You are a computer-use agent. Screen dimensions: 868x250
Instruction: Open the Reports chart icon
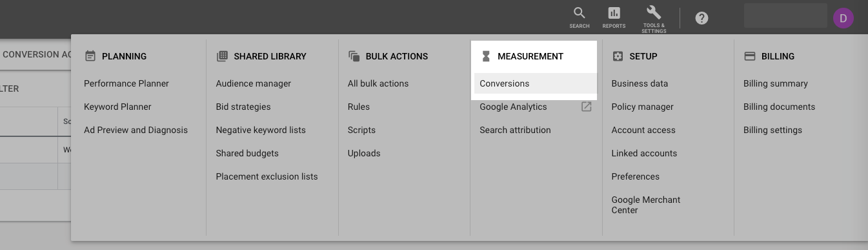(614, 13)
